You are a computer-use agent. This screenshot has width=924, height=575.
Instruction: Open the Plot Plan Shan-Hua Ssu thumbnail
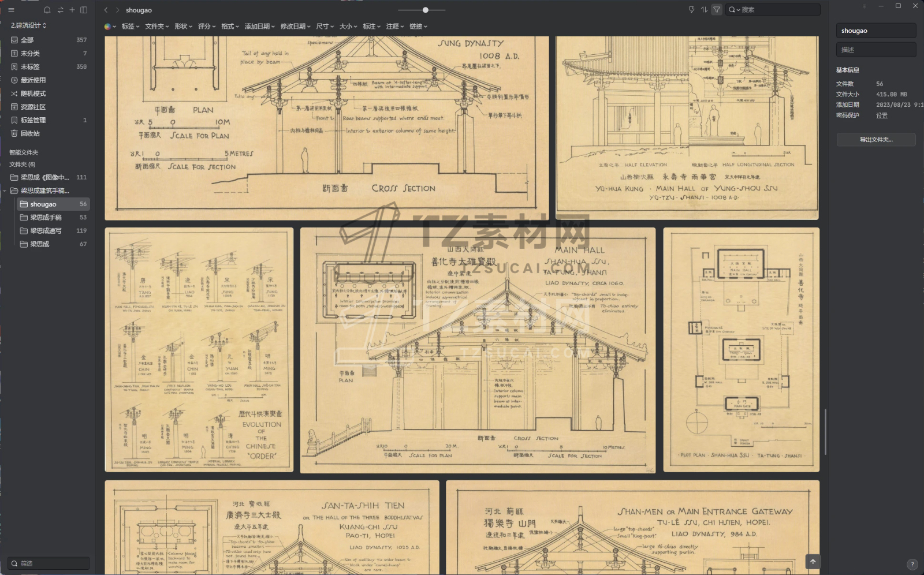click(x=742, y=350)
